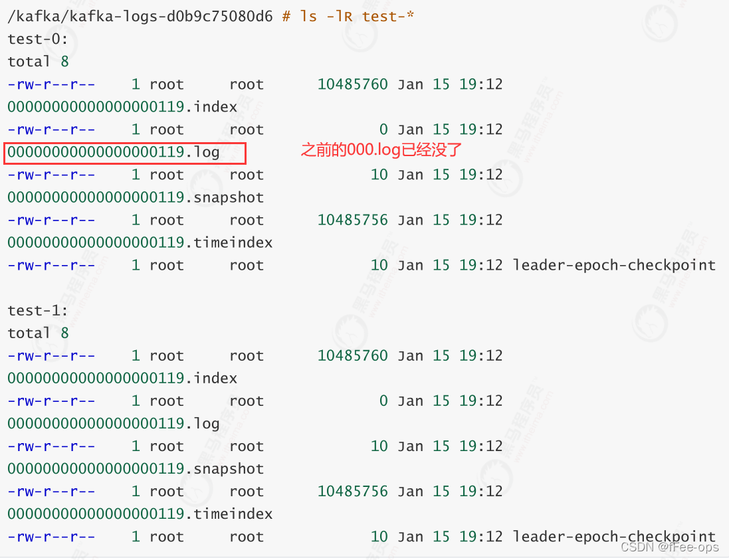Click leader-epoch-checkpoint in test-1 listing
The image size is (729, 560).
[613, 537]
